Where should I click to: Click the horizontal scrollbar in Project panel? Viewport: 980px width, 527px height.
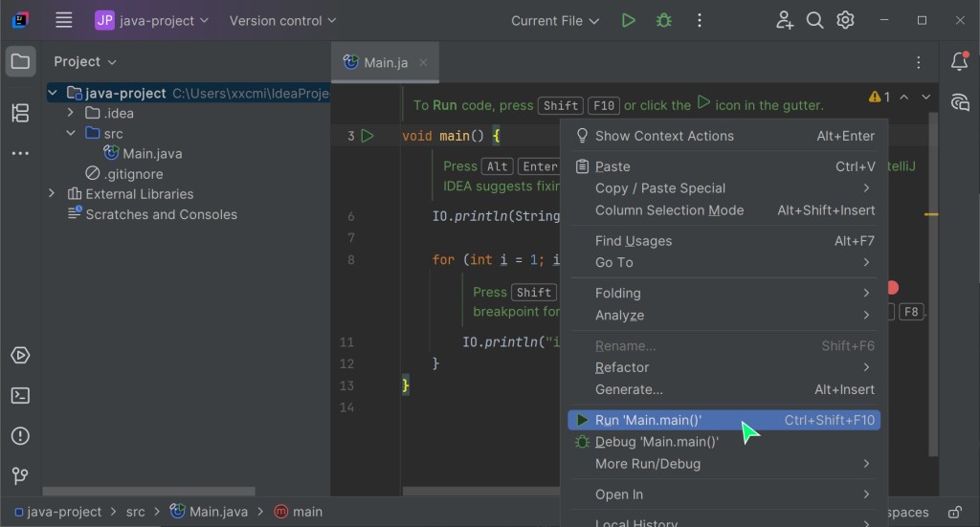[x=182, y=492]
